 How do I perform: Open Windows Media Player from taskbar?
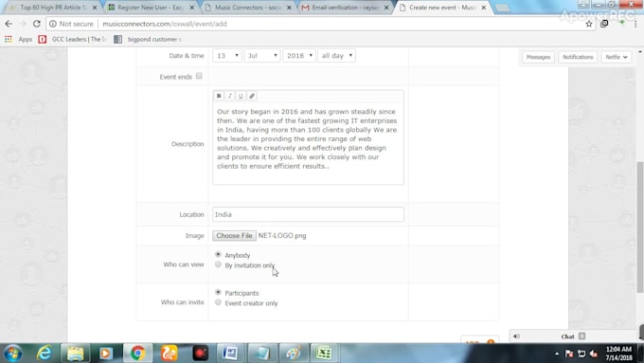(x=105, y=354)
